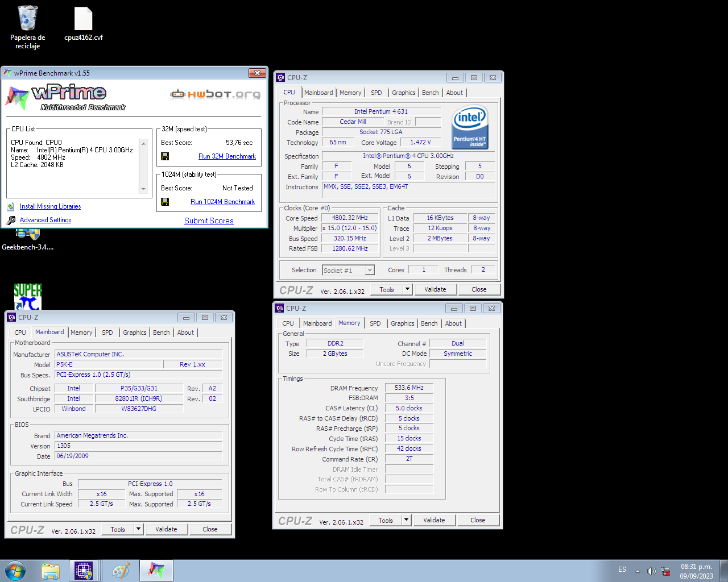Screen dimensions: 728x582
Task: Open the Install Missing Libraries link
Action: click(50, 206)
